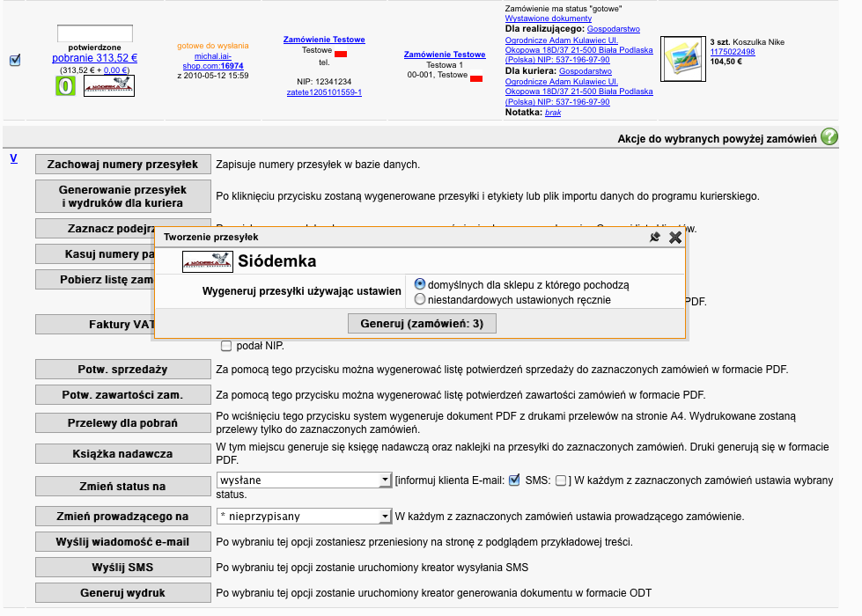
Task: Click the 'Książka nadawcza' button
Action: [123, 454]
